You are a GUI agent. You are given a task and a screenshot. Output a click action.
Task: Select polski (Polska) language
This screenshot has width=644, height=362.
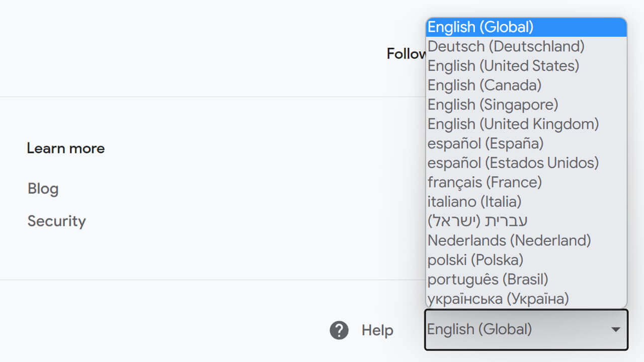point(475,260)
